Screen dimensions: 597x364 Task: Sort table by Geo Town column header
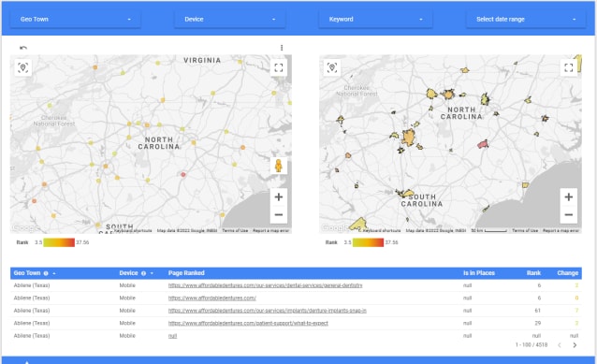coord(27,273)
